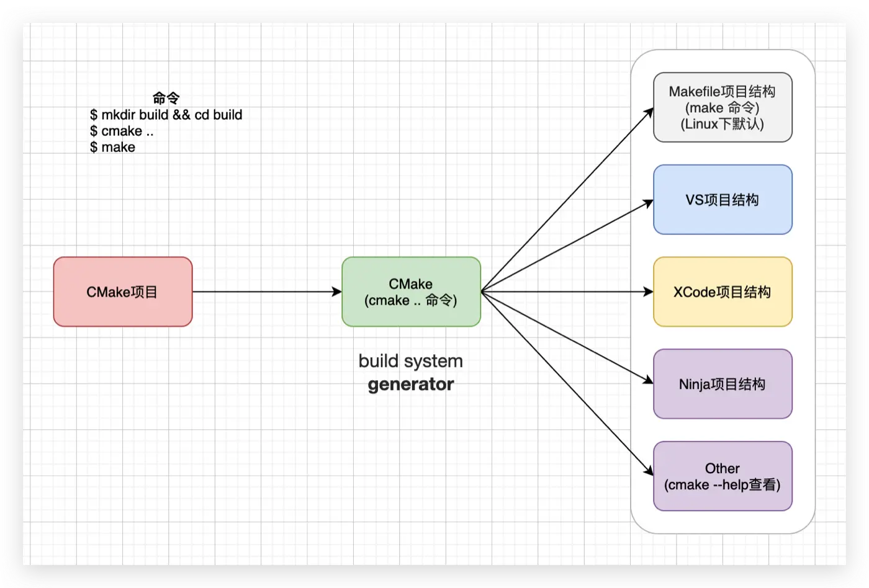Screen dimensions: 869x588
Task: Select the '$ mkdir build && cd build' line
Action: tap(166, 115)
